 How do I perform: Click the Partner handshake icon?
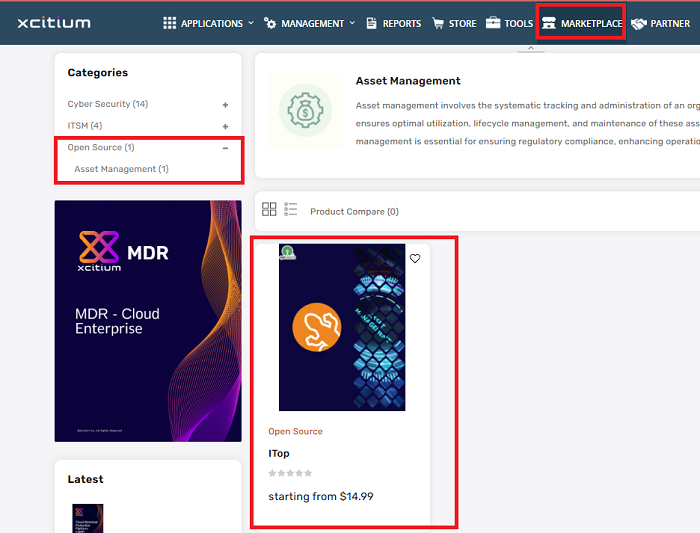click(639, 24)
